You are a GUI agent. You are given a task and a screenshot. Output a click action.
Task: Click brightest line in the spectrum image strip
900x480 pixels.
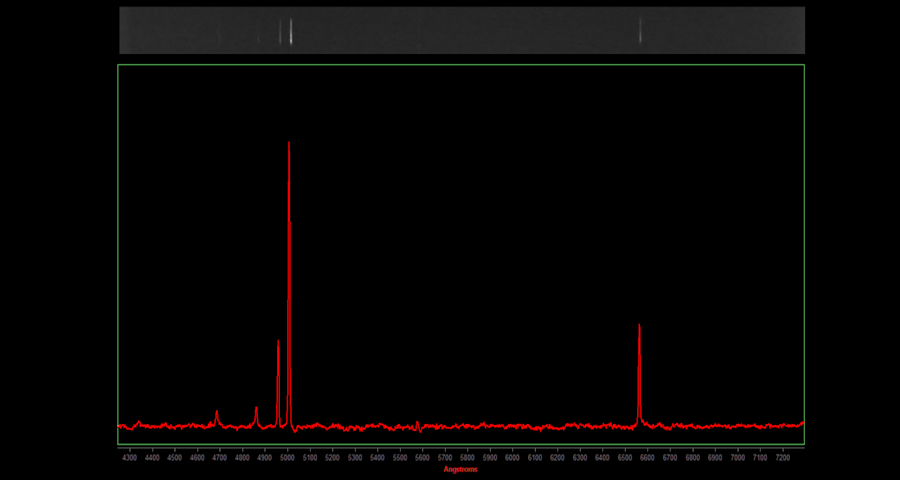point(290,31)
